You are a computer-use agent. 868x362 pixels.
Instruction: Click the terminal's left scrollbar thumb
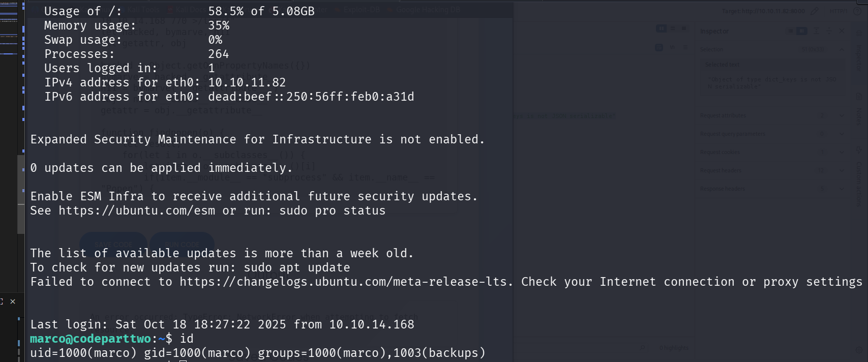(x=21, y=193)
